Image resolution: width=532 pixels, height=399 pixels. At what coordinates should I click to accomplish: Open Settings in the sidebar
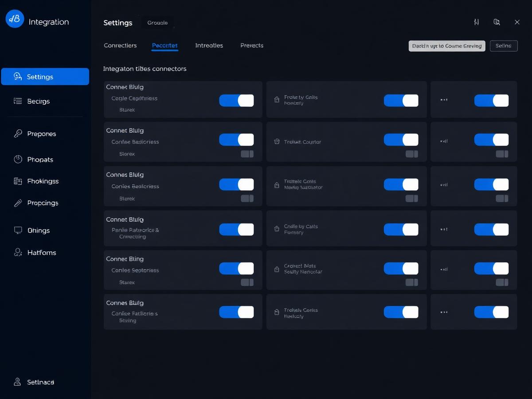pyautogui.click(x=45, y=76)
